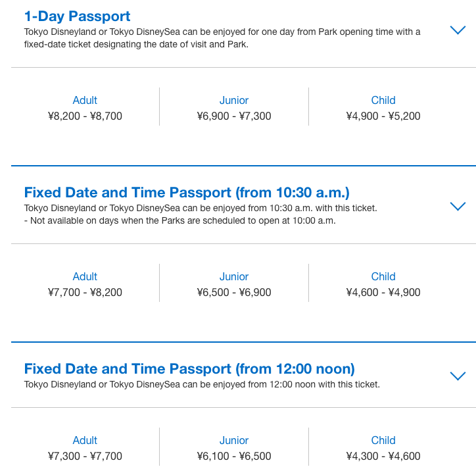Choose Child label under 12:00 noon Passport
The width and height of the screenshot is (476, 471).
(383, 441)
